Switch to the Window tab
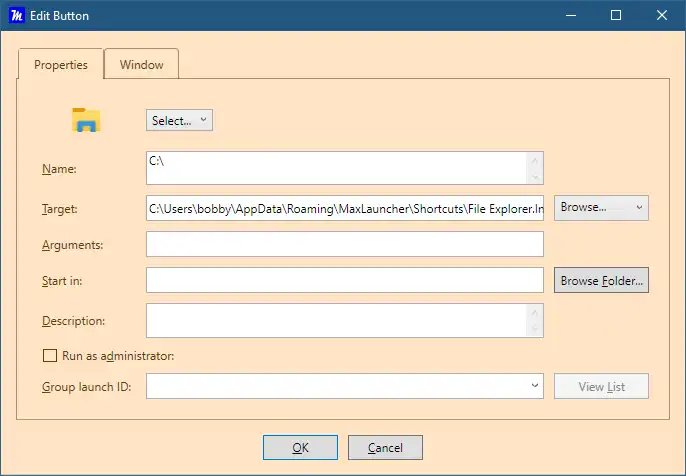The image size is (686, 476). (x=141, y=65)
